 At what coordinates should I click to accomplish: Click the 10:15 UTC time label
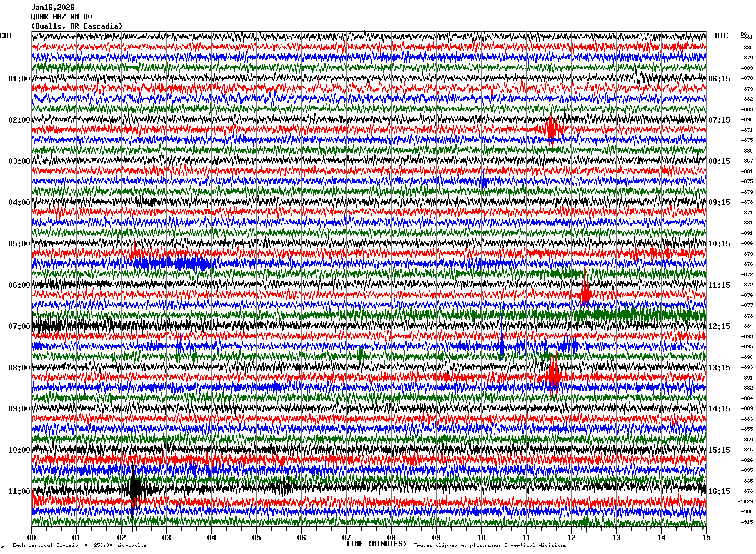click(720, 244)
